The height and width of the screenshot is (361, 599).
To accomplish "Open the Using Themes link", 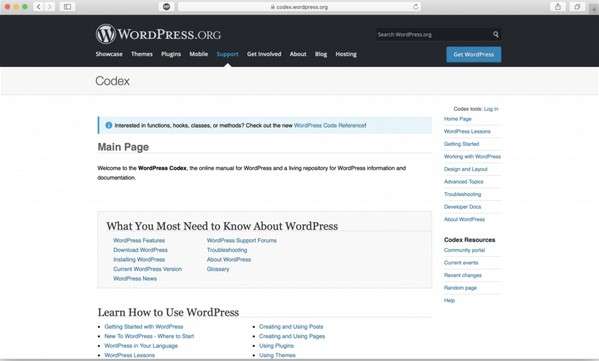I will click(277, 355).
